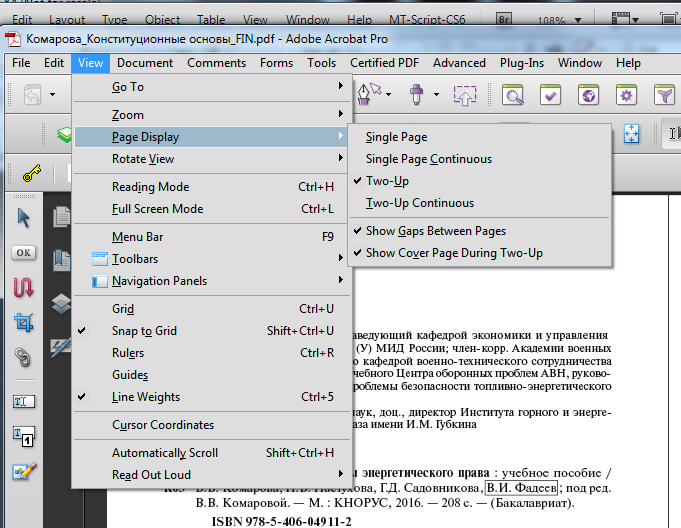Click the Br Bridge icon in background window
This screenshot has height=528, width=681.
click(x=504, y=19)
